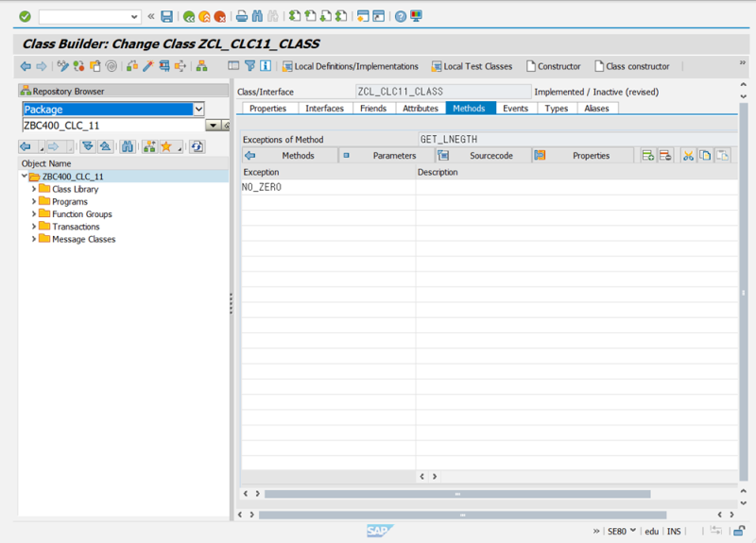This screenshot has height=543, width=756.
Task: Click the Help question mark icon
Action: click(401, 17)
